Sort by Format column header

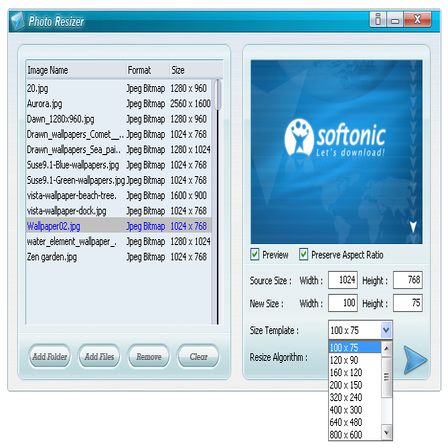click(148, 70)
